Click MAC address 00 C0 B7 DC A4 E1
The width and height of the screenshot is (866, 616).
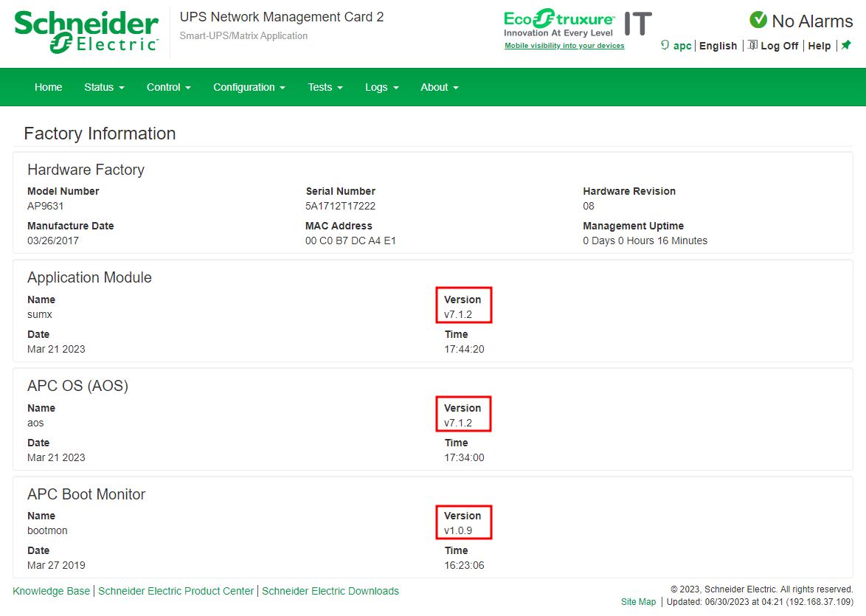tap(350, 241)
